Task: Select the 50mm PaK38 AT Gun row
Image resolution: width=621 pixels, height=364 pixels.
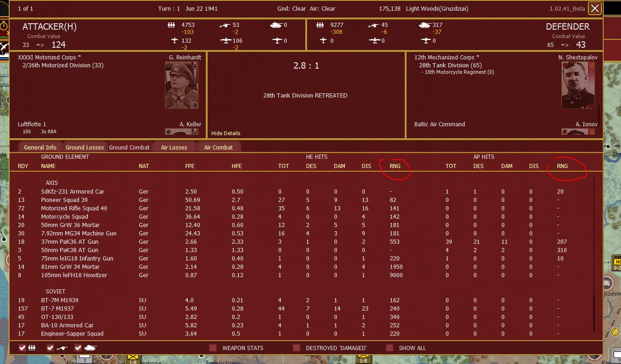Action: [301, 250]
